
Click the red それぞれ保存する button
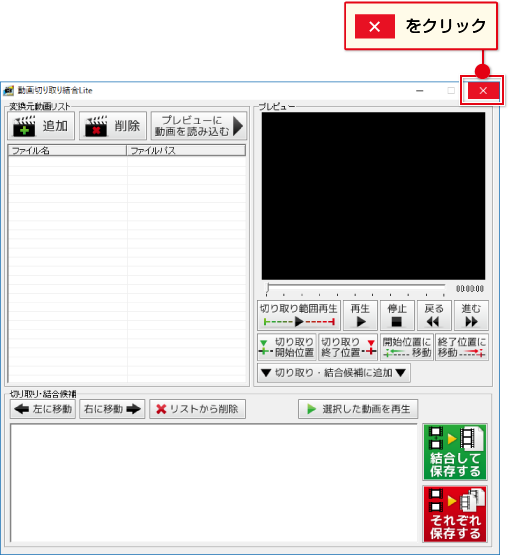455,514
